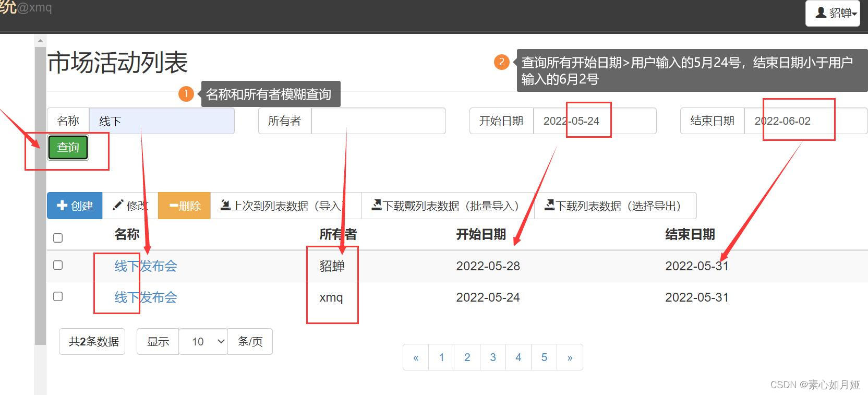This screenshot has height=395, width=868.
Task: Click the 修改 edit button
Action: click(130, 206)
